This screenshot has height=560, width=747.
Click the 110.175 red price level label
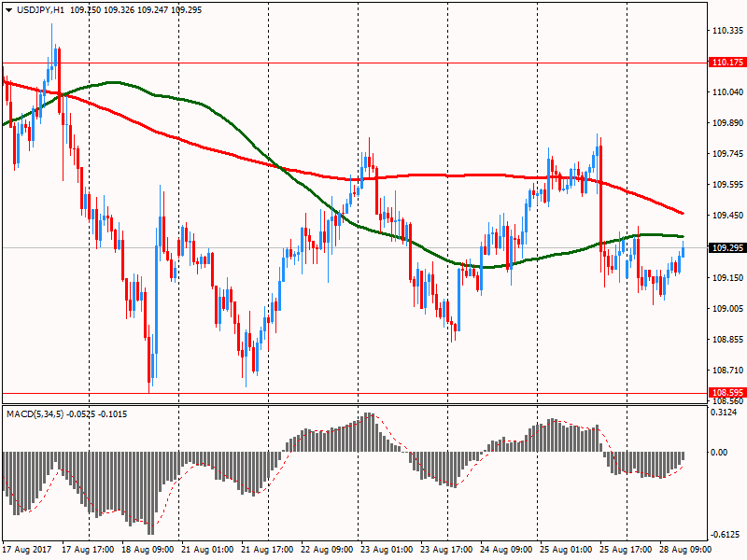(x=727, y=63)
